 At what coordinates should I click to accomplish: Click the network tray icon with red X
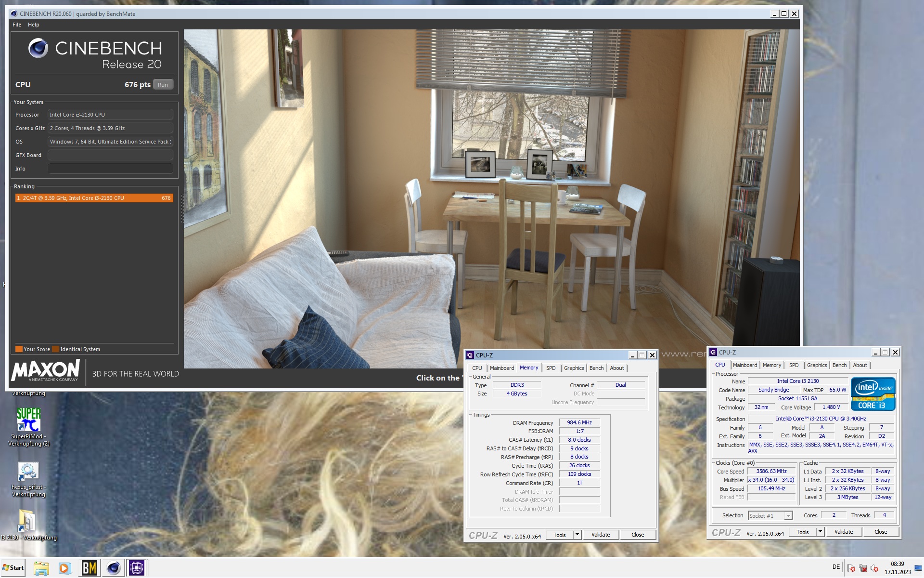[863, 568]
